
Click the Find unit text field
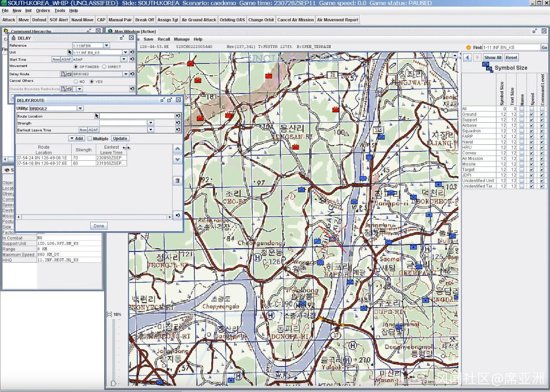point(511,48)
